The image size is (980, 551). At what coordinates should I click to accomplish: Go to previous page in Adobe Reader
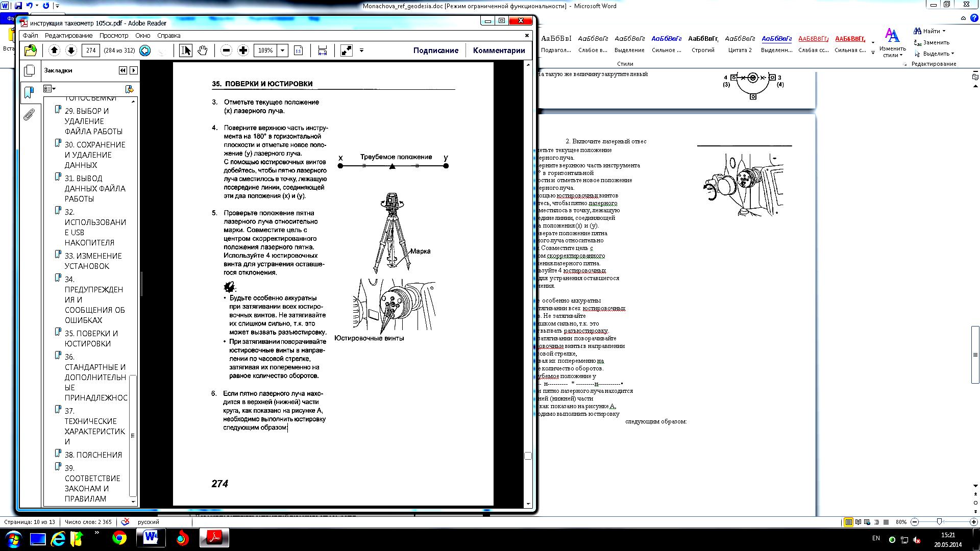click(55, 50)
